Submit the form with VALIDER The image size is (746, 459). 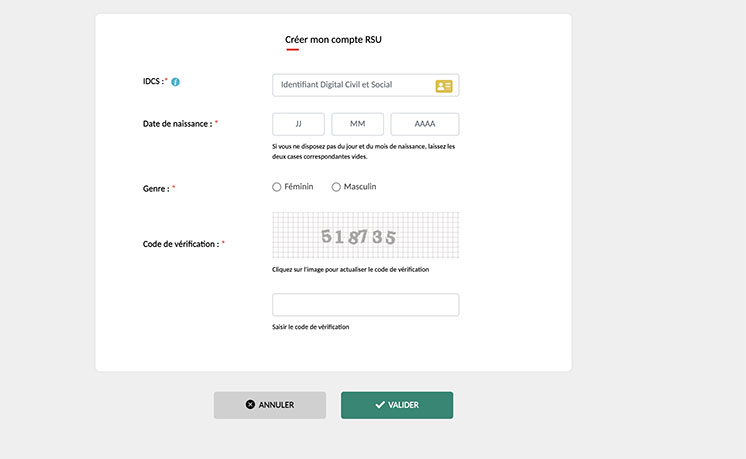click(x=397, y=405)
